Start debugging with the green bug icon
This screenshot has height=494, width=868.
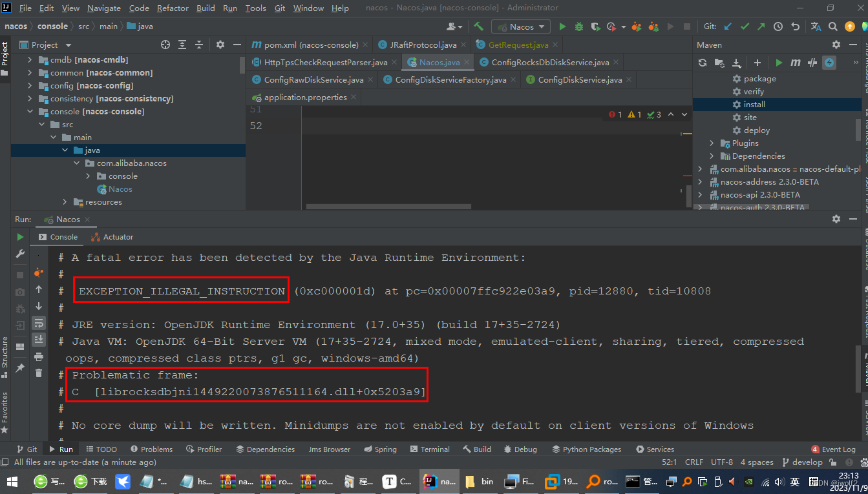579,26
